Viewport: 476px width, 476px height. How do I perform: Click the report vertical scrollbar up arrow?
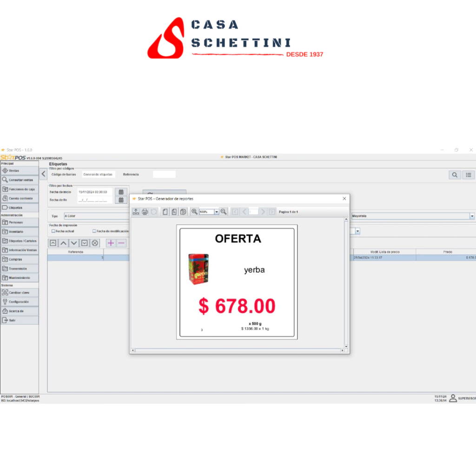click(x=346, y=219)
